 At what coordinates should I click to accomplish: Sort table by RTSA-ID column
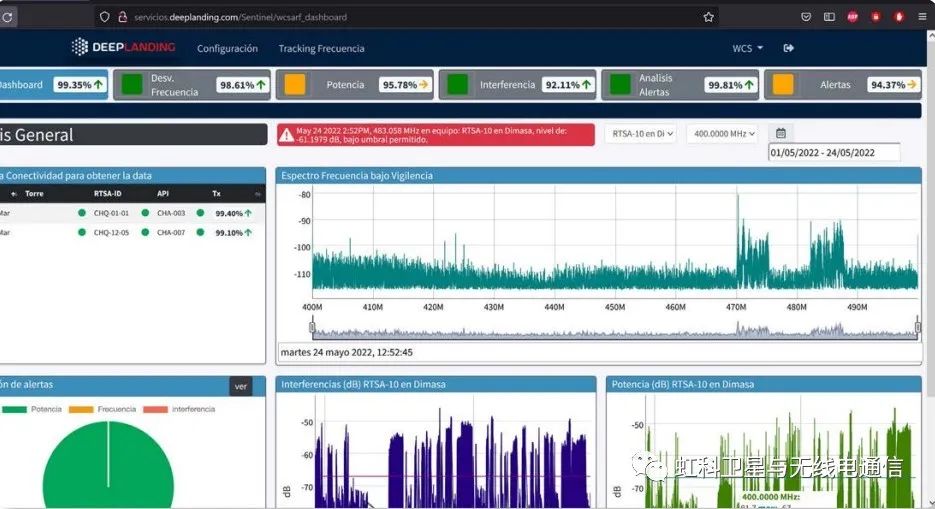point(107,194)
